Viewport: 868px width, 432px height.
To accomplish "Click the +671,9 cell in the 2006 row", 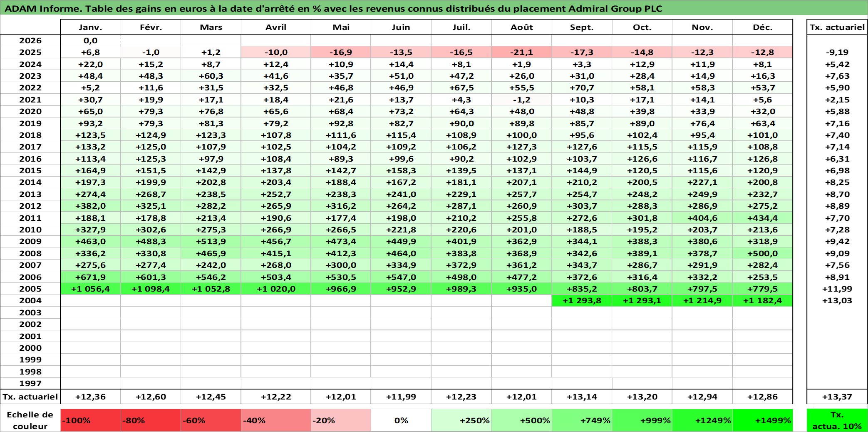I will [x=90, y=277].
